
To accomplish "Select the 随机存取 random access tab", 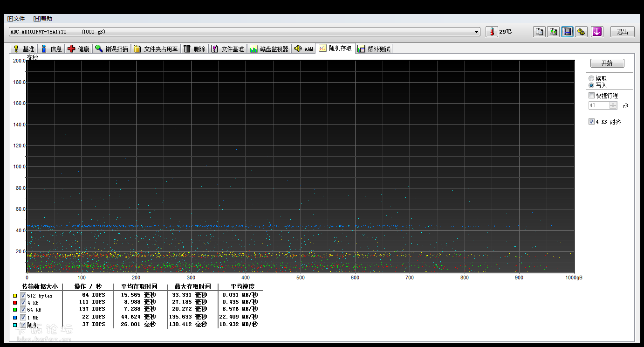I will pyautogui.click(x=336, y=48).
